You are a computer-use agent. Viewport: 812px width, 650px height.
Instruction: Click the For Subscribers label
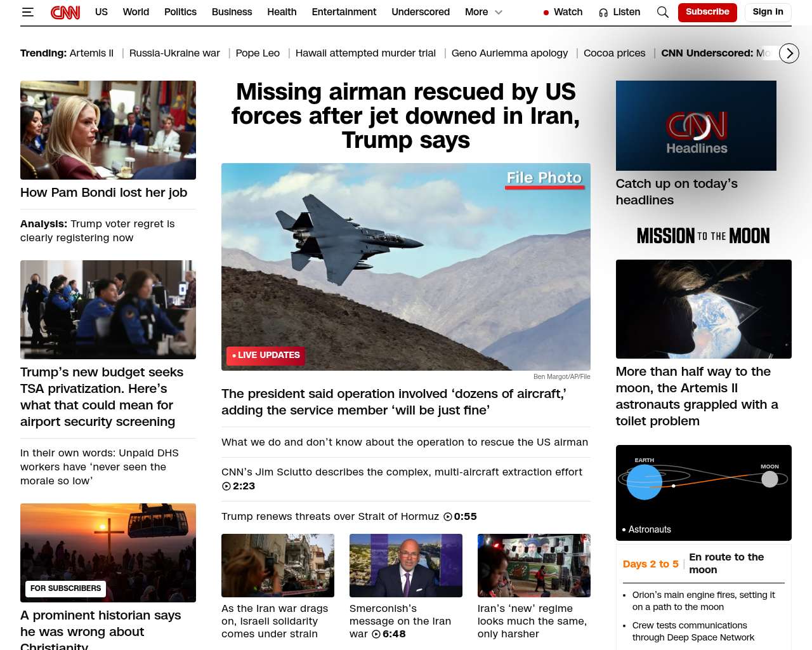pos(65,589)
